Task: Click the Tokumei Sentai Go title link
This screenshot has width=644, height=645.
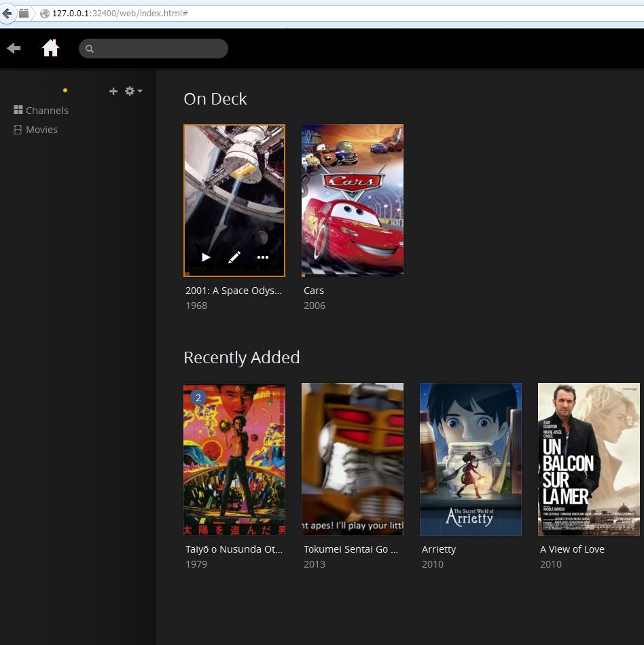Action: [x=351, y=549]
